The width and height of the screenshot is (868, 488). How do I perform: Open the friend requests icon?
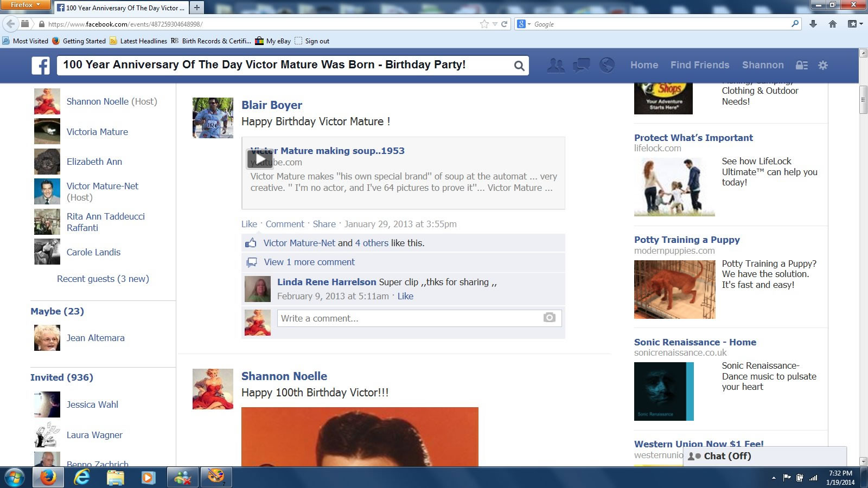[x=556, y=65]
